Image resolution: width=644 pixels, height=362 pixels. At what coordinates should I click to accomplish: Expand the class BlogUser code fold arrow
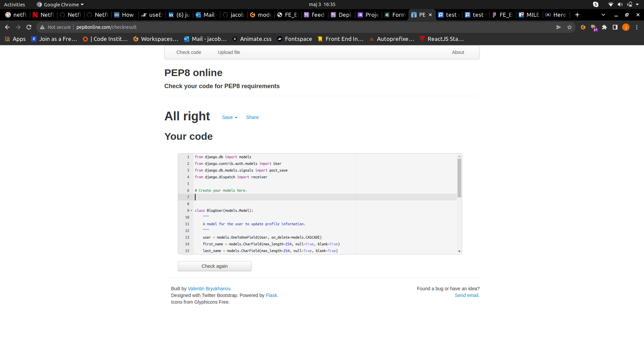tap(191, 210)
